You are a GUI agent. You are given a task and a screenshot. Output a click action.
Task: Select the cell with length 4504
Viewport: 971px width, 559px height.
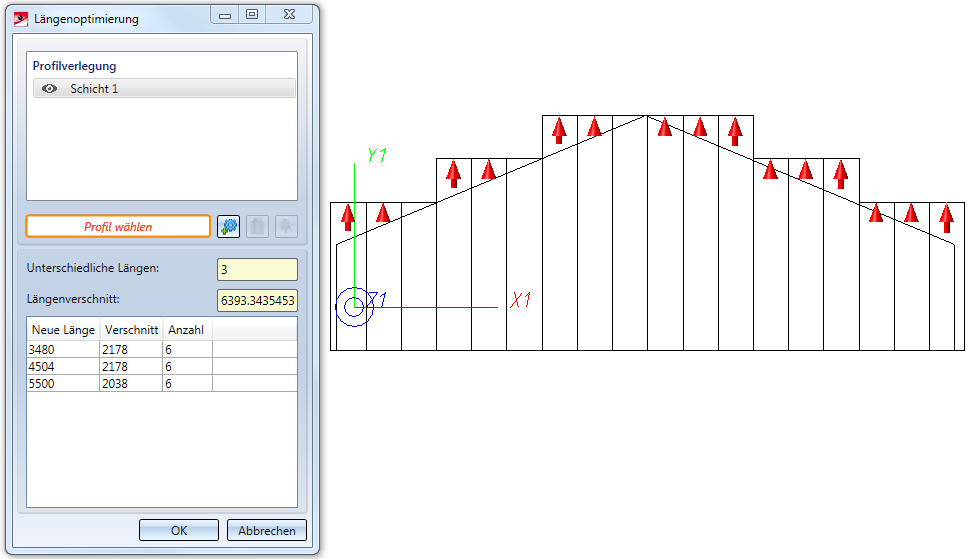point(63,366)
